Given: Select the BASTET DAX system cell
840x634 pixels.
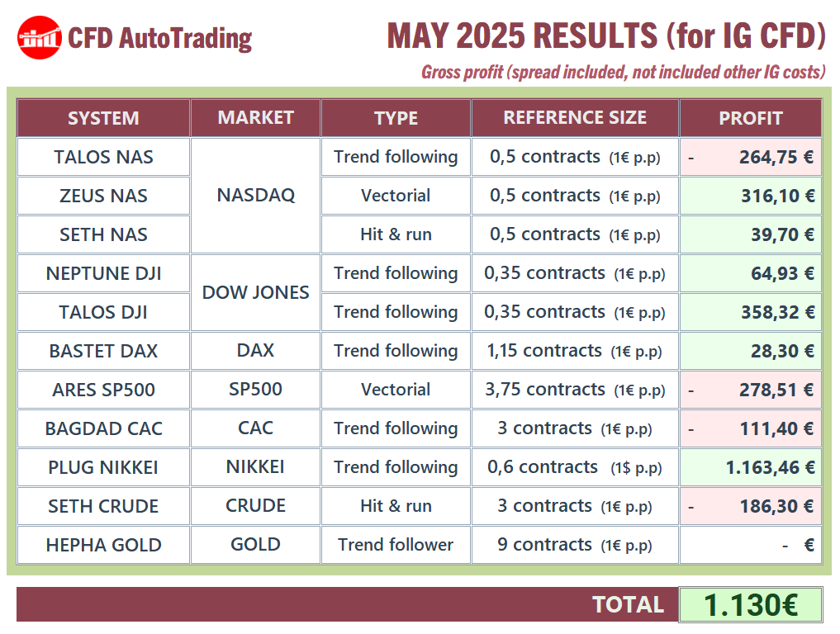Looking at the screenshot, I should coord(103,351).
